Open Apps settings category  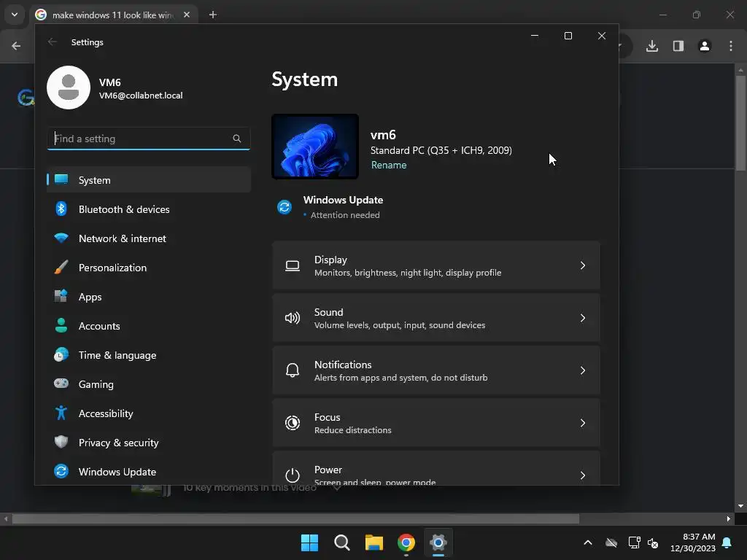(149, 297)
